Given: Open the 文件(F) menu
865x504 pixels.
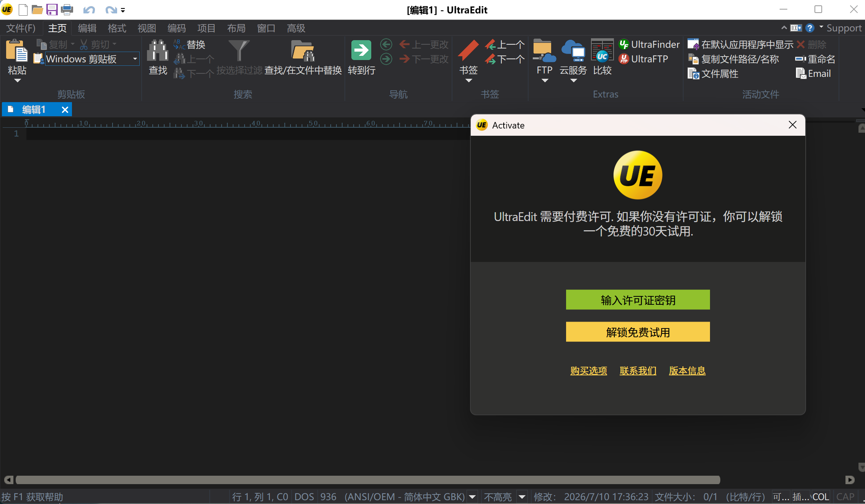Looking at the screenshot, I should point(21,28).
